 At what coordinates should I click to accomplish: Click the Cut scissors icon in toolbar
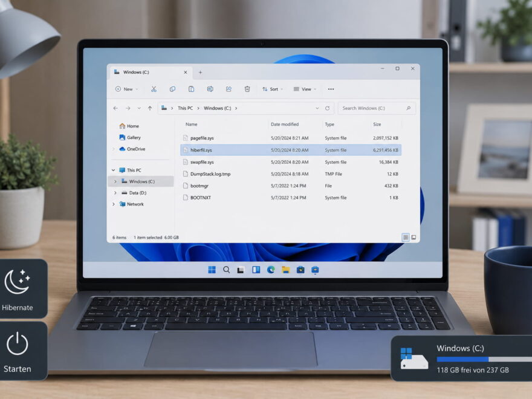[x=154, y=89]
